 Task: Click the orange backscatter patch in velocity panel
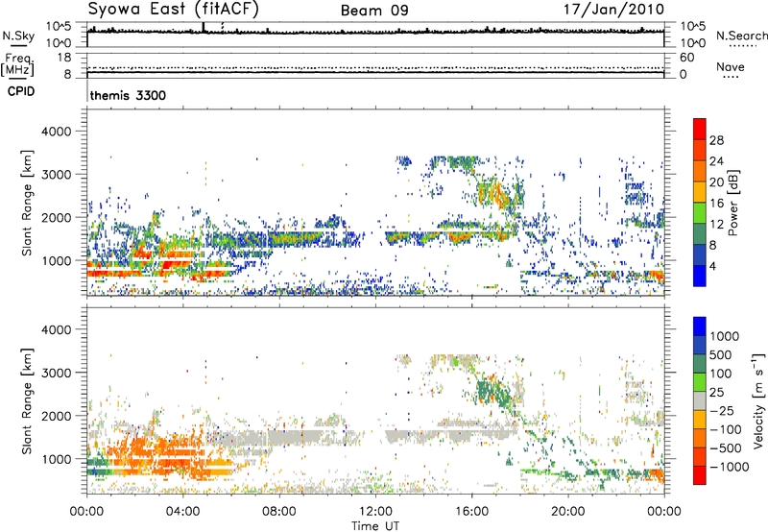click(x=161, y=453)
